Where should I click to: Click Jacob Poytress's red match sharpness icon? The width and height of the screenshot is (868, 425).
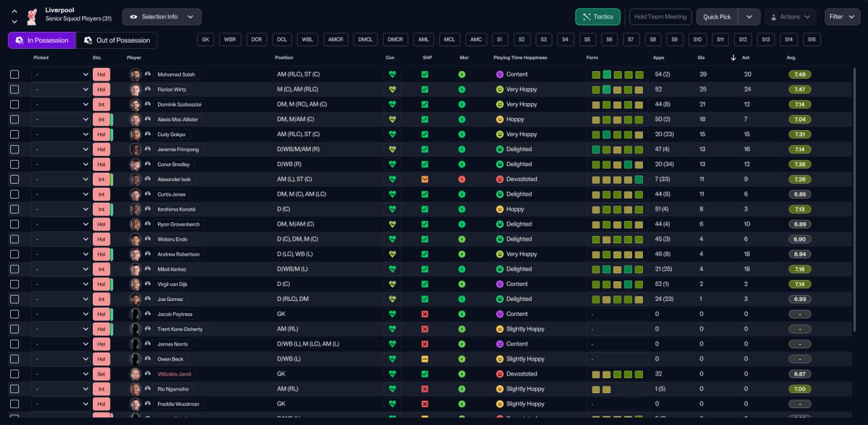425,315
